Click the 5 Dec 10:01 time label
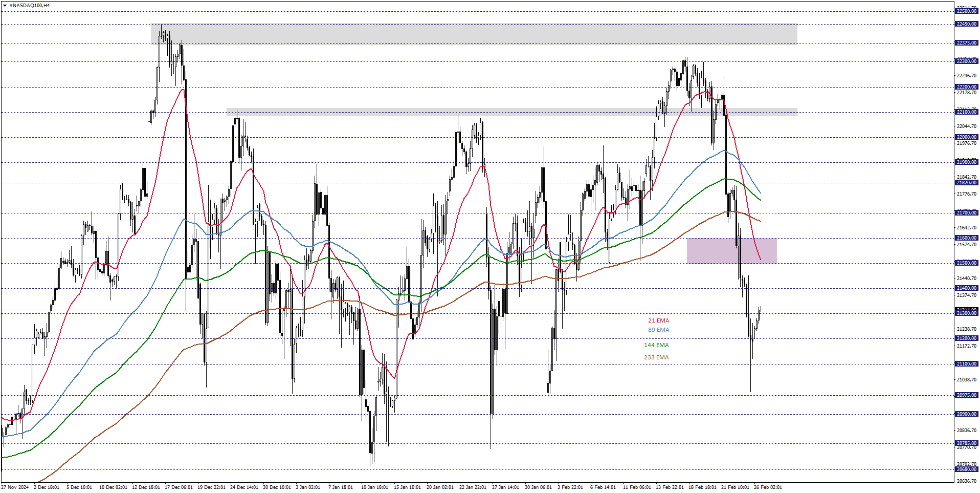 (79, 487)
